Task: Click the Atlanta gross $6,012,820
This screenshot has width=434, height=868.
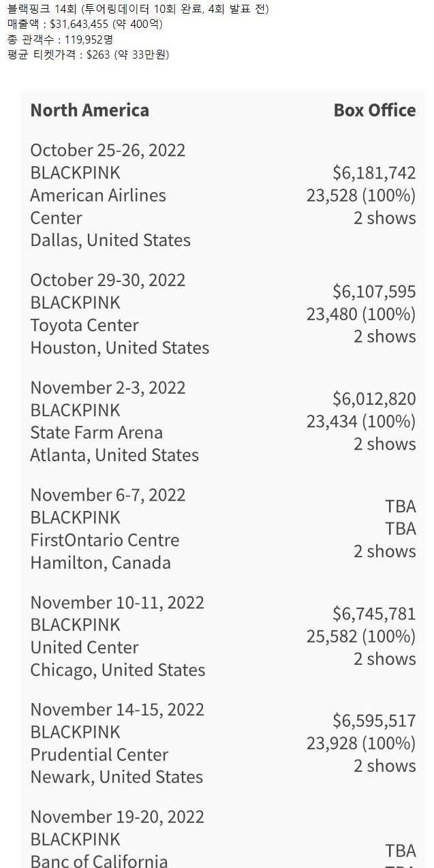Action: click(374, 399)
